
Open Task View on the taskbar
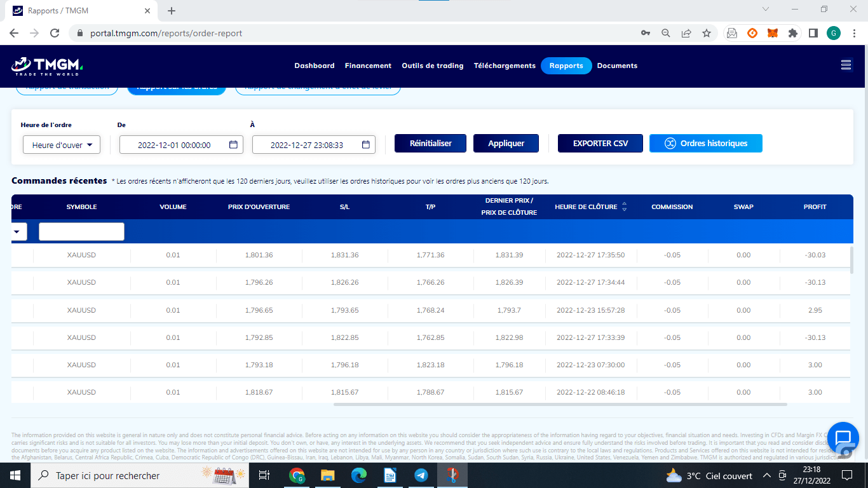(x=265, y=475)
